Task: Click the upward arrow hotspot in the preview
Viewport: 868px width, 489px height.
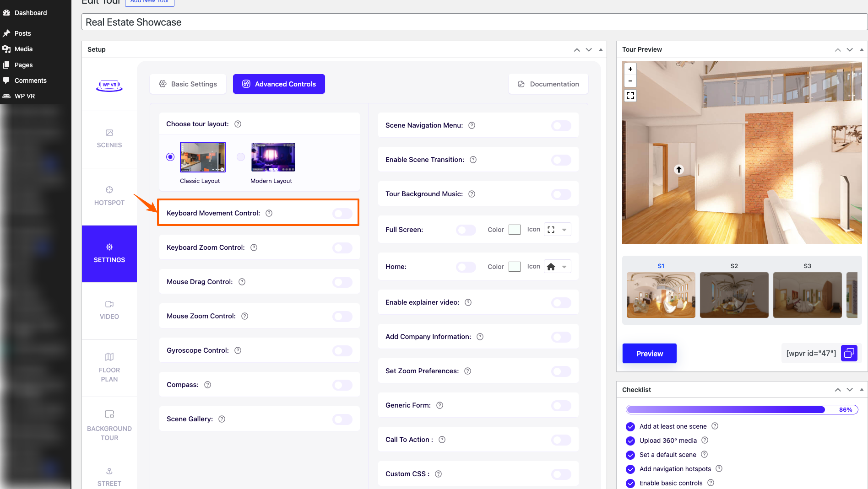Action: 679,170
